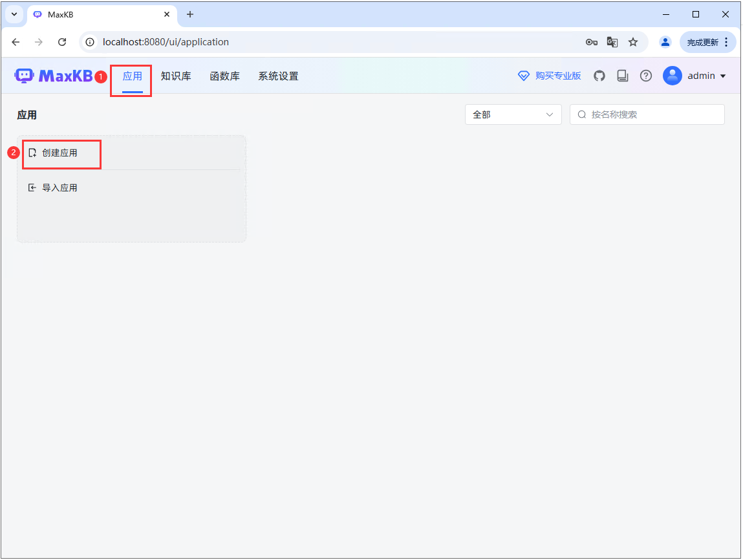Focus the 按名称搜索 search field
The width and height of the screenshot is (743, 560).
[647, 114]
